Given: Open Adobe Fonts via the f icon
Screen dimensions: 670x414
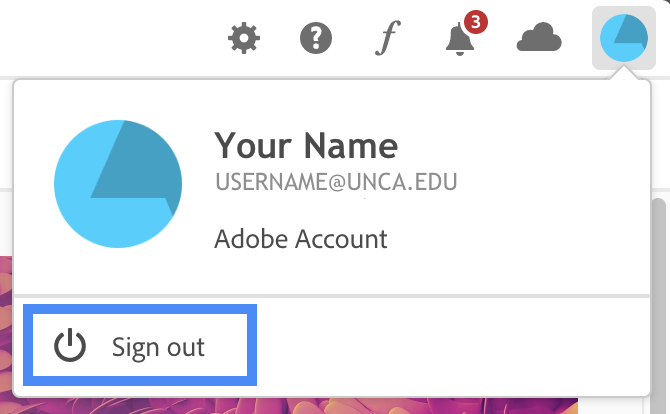Looking at the screenshot, I should tap(386, 39).
